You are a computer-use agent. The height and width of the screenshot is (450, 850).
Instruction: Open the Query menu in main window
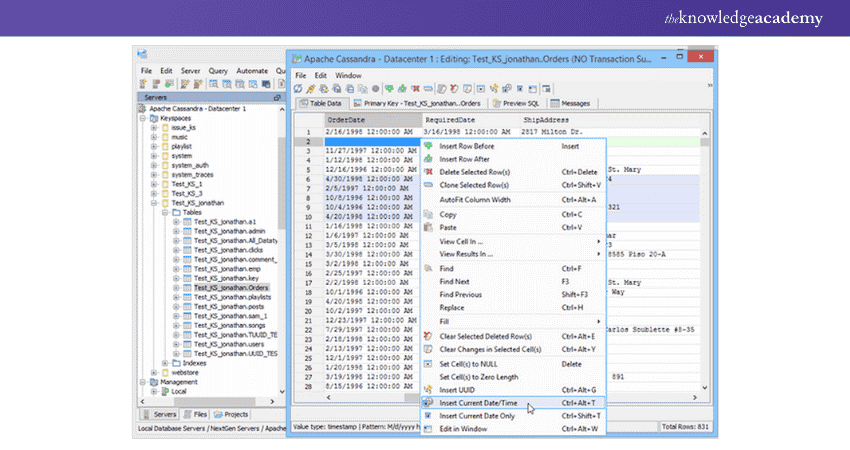click(x=218, y=71)
